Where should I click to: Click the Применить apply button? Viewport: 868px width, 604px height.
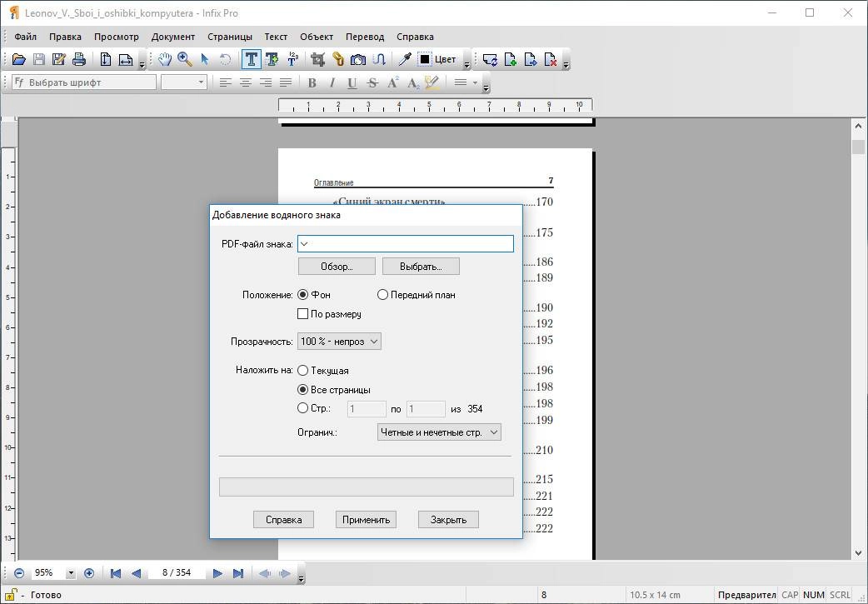click(366, 520)
